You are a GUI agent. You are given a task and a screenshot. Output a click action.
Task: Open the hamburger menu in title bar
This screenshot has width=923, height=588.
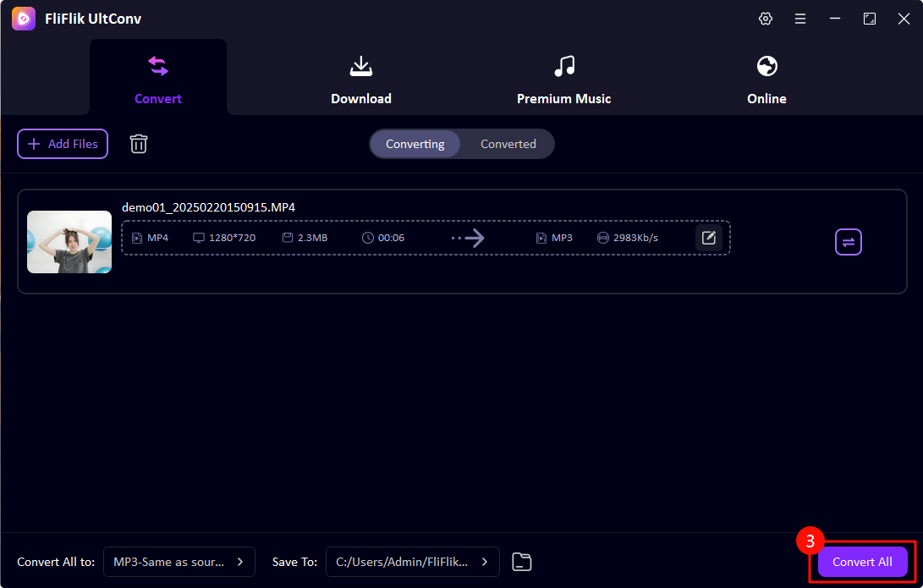pos(800,19)
